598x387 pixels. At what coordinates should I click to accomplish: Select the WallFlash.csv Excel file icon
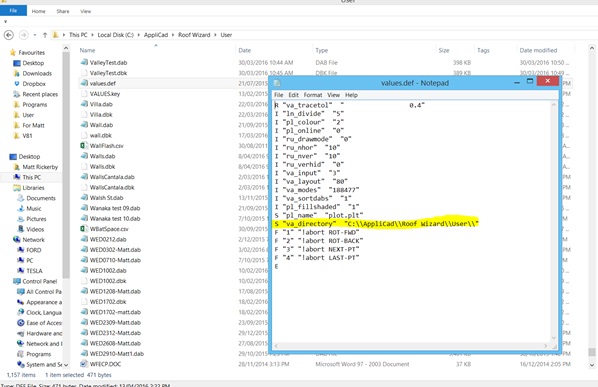pos(84,145)
